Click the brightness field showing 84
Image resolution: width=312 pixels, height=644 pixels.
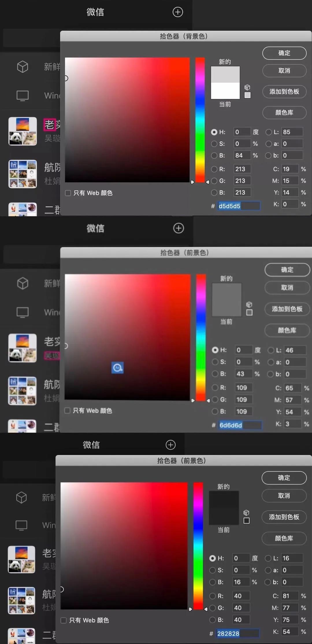242,155
